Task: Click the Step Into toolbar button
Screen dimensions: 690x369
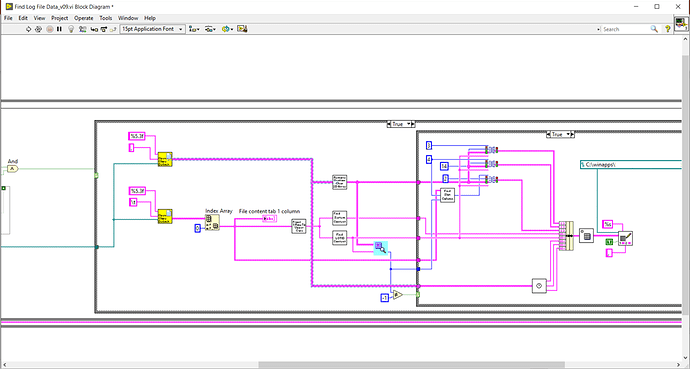Action: 94,29
